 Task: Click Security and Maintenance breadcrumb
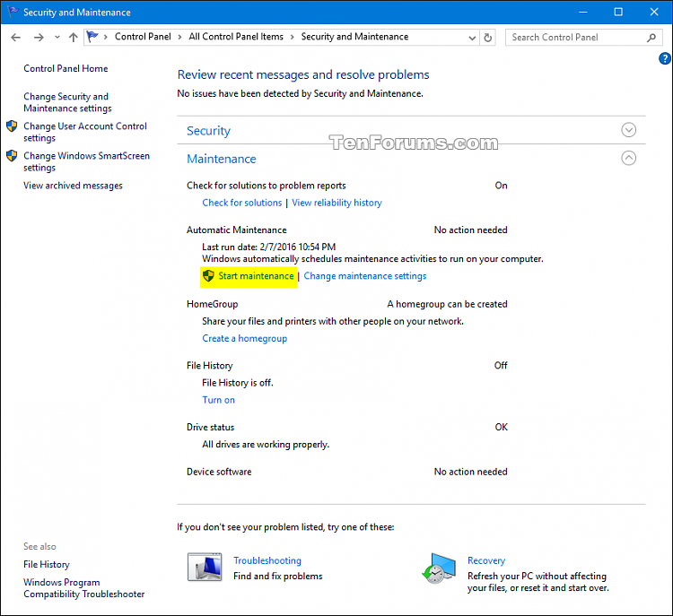(355, 37)
